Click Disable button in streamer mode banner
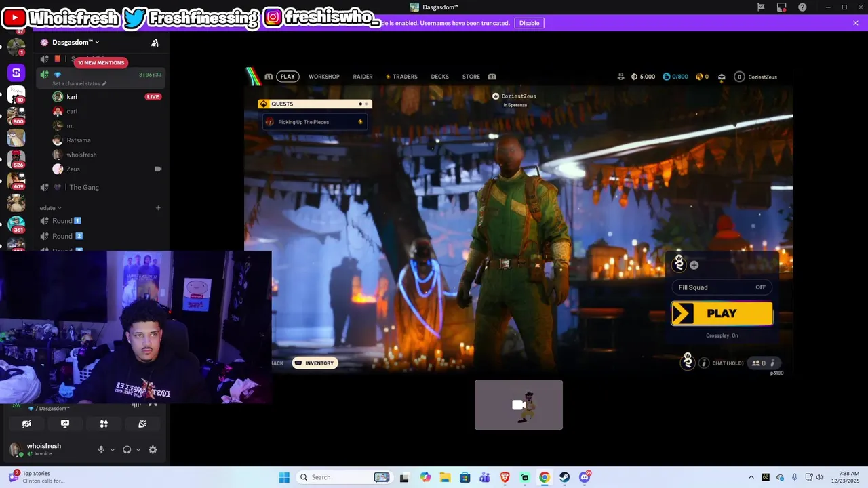Image resolution: width=868 pixels, height=488 pixels. click(x=529, y=23)
